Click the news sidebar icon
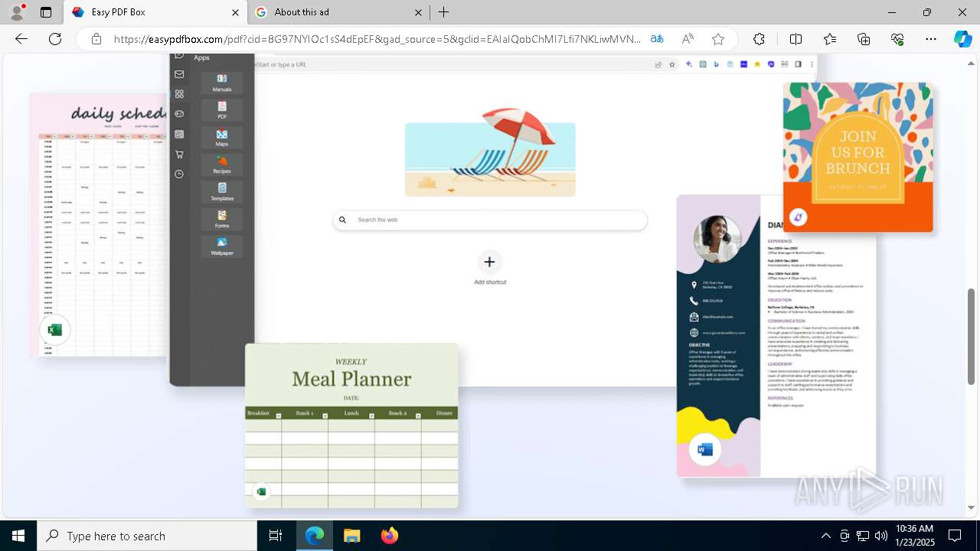The width and height of the screenshot is (980, 551). pyautogui.click(x=179, y=134)
